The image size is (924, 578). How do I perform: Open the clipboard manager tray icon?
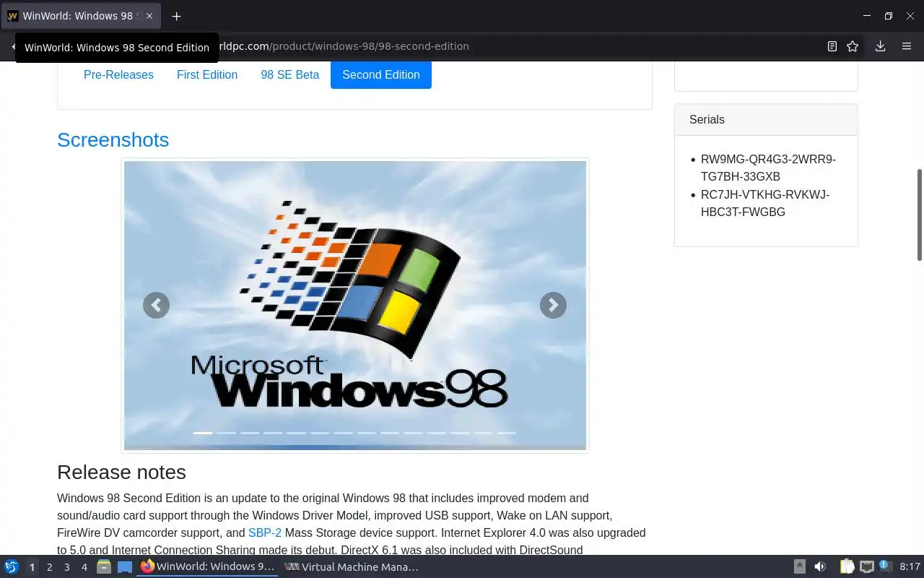click(x=847, y=566)
